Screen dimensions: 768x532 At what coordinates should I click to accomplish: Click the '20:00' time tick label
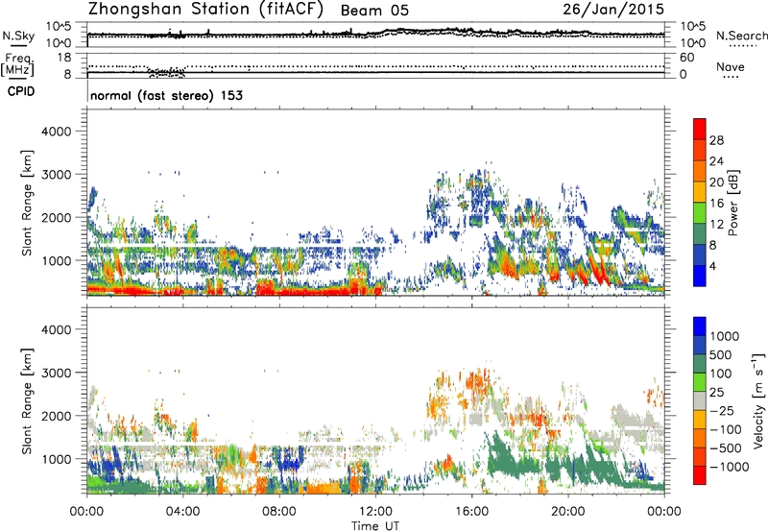[567, 512]
